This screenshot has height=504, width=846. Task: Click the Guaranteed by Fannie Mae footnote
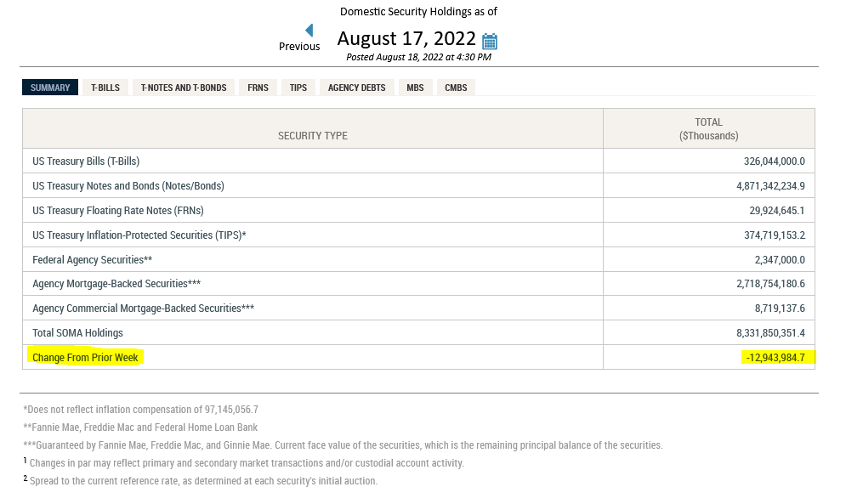pos(344,445)
